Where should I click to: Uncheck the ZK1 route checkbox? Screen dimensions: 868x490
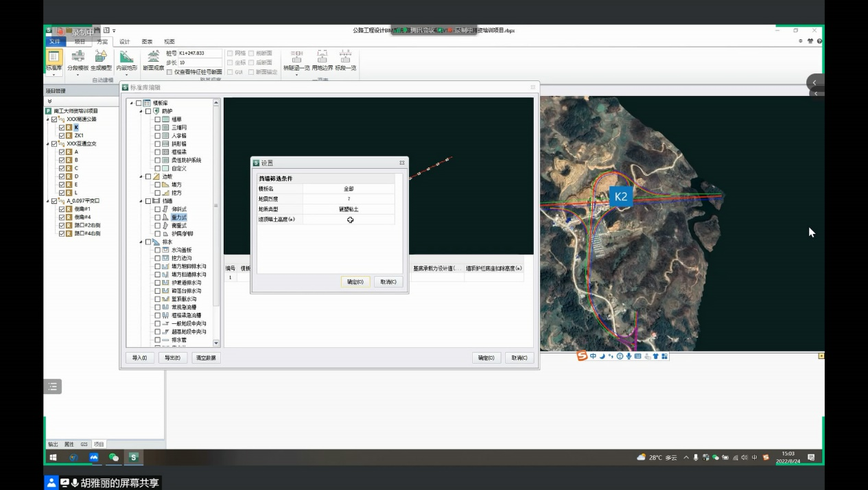click(62, 136)
